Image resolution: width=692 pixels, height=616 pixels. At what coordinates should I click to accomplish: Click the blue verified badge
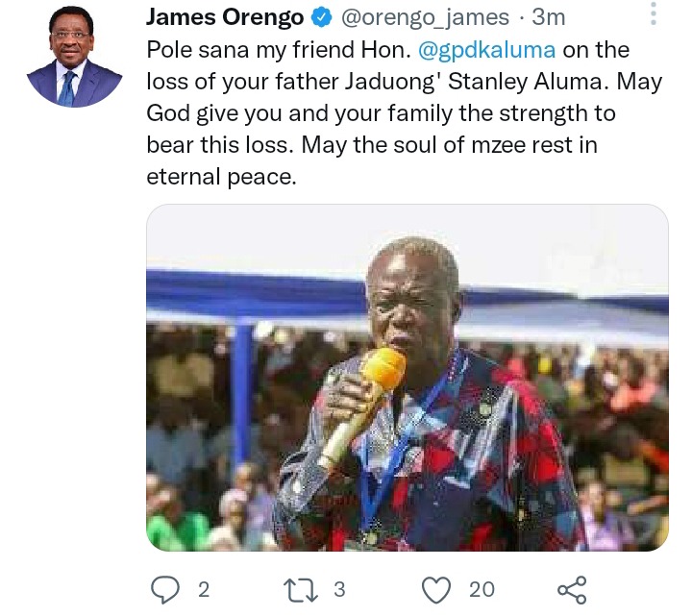point(322,17)
